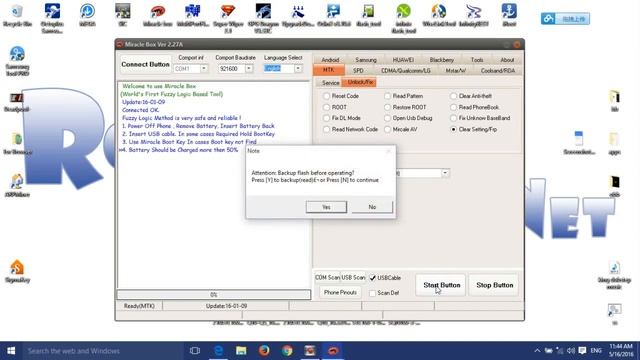Open Task View on the taskbar
Screen dimensions: 640x360
pyautogui.click(x=195, y=351)
